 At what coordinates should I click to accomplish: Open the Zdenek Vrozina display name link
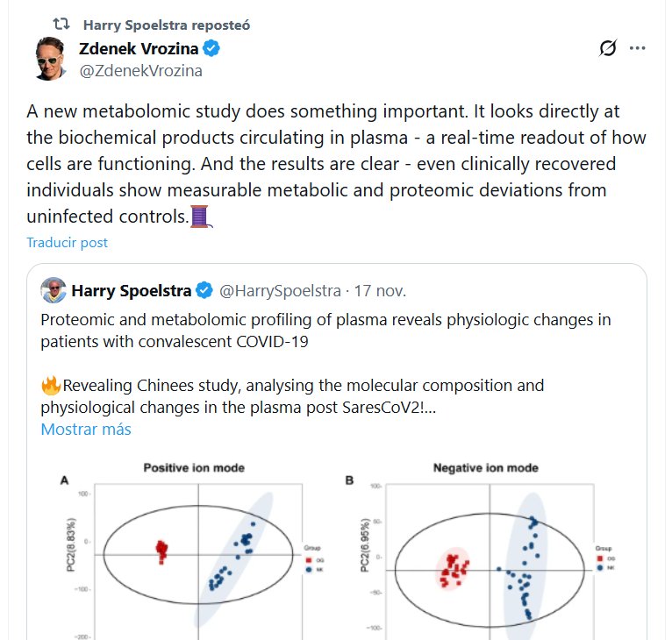tap(138, 48)
